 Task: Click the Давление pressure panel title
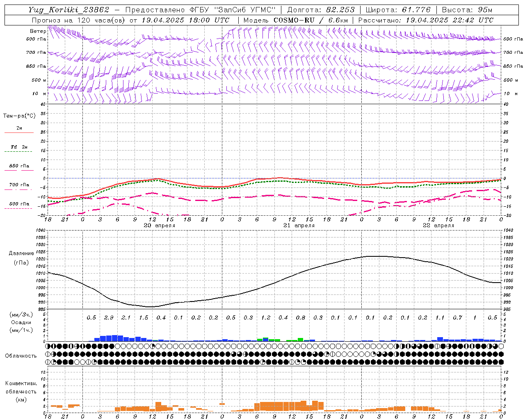pyautogui.click(x=21, y=253)
